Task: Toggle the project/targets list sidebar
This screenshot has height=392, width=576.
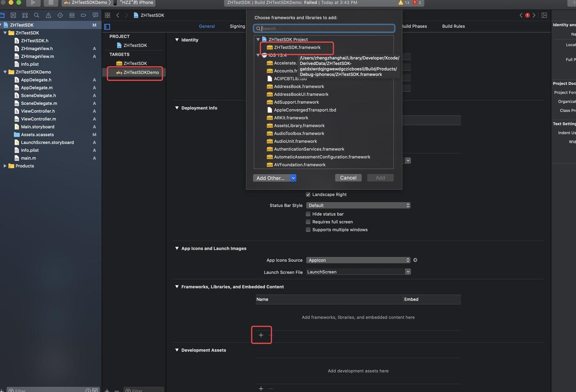Action: pos(107,26)
